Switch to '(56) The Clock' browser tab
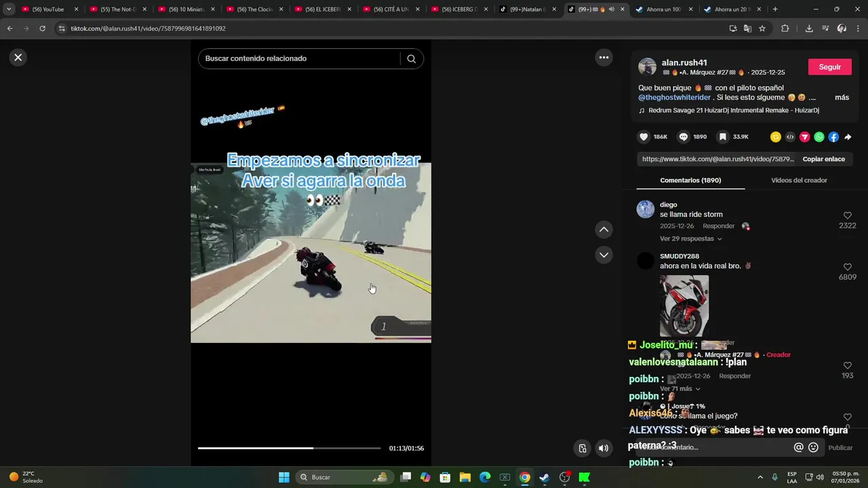Screen dimensions: 868x488 pyautogui.click(x=254, y=9)
